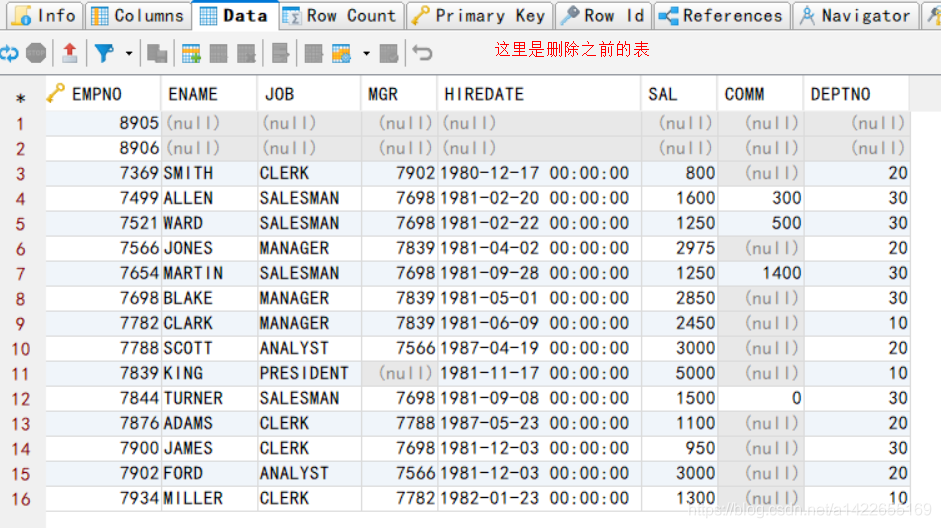Click the null MGR cell in KING row
This screenshot has height=528, width=941.
click(x=400, y=373)
